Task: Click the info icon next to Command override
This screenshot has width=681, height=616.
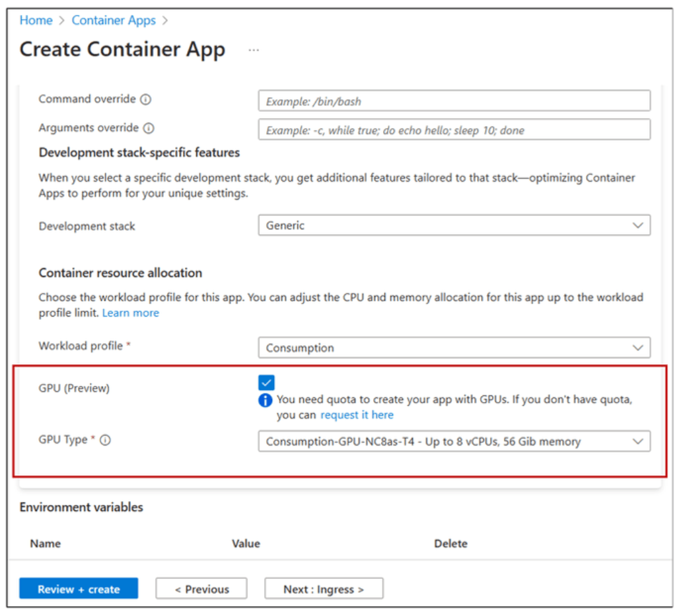Action: (x=147, y=98)
